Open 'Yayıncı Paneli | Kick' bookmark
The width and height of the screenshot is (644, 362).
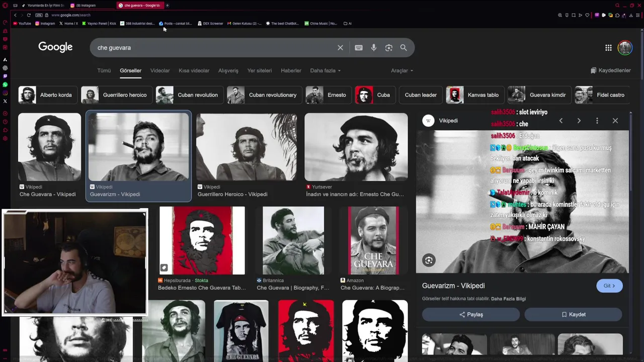coord(99,23)
